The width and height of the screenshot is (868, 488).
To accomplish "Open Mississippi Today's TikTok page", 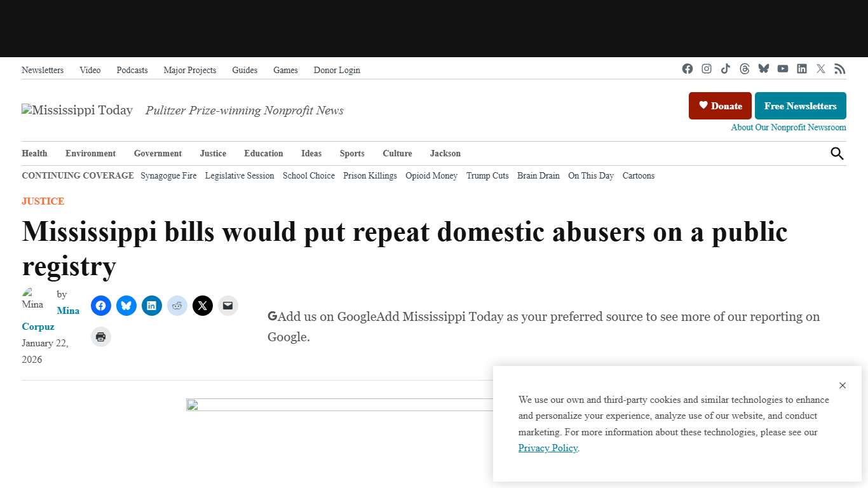I will (x=725, y=69).
